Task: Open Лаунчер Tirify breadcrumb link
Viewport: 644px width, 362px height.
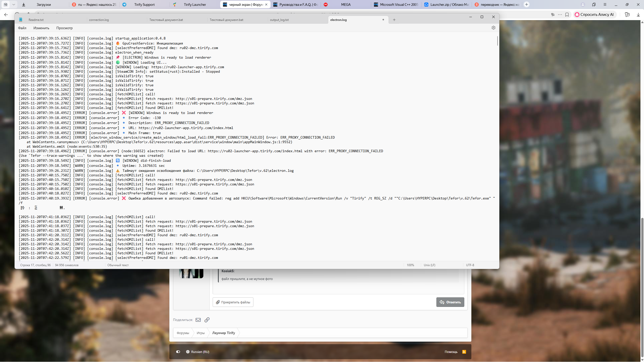Action: [223, 333]
